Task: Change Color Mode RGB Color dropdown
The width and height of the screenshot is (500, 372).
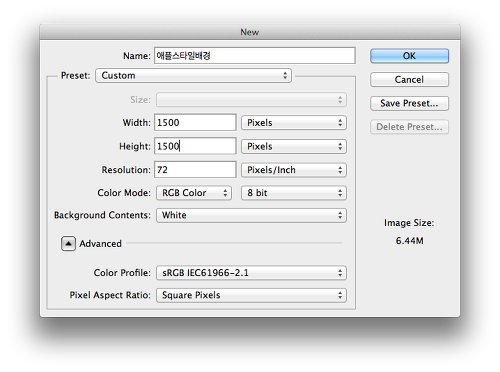Action: point(194,193)
